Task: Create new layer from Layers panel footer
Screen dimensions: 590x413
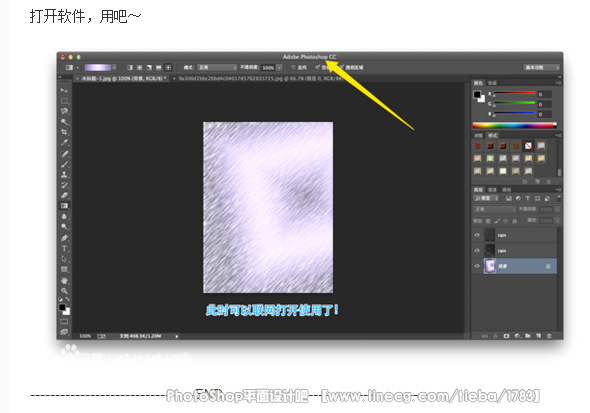Action: pyautogui.click(x=538, y=336)
